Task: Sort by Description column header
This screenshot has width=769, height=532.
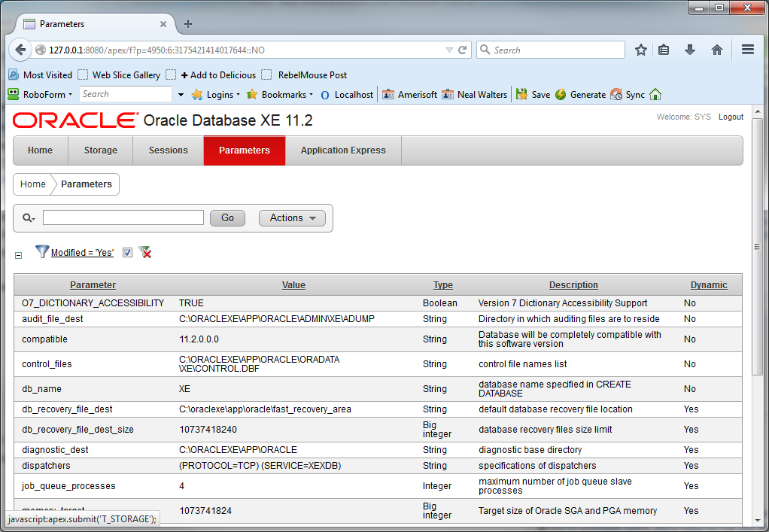Action: coord(573,285)
